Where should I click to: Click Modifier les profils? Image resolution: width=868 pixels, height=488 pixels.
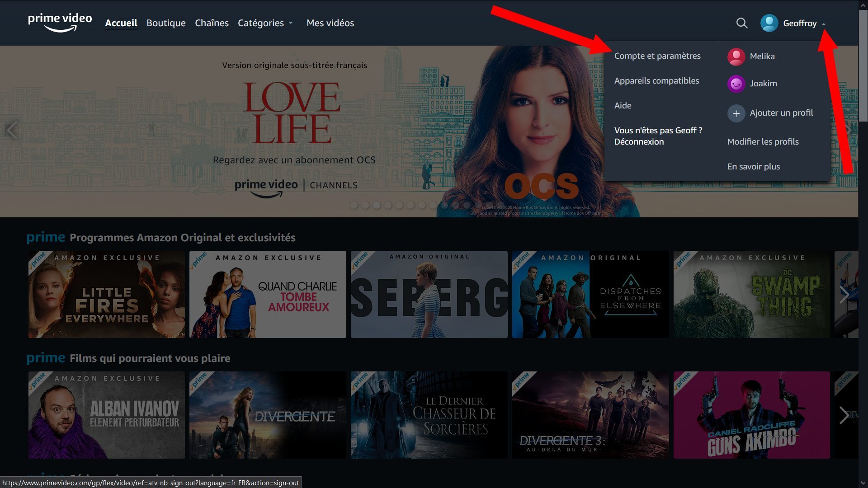[x=763, y=142]
